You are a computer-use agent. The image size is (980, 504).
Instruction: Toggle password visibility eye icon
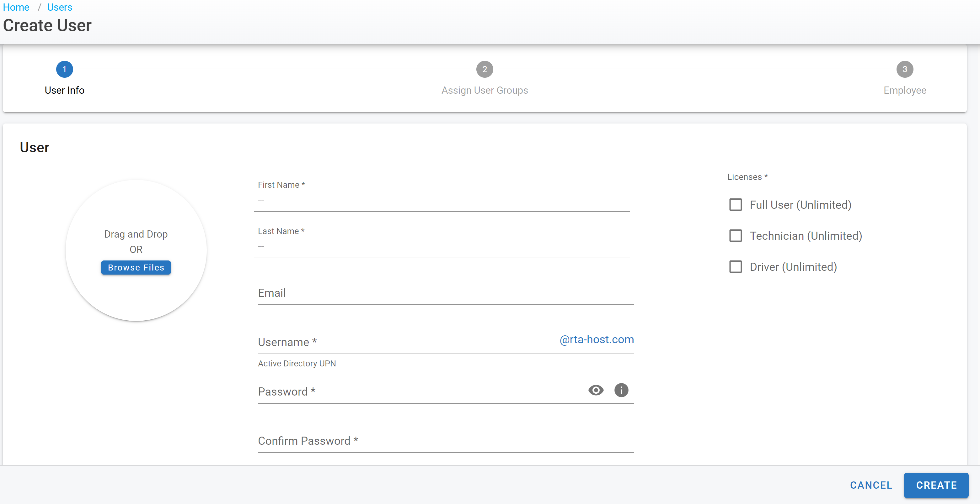click(596, 390)
